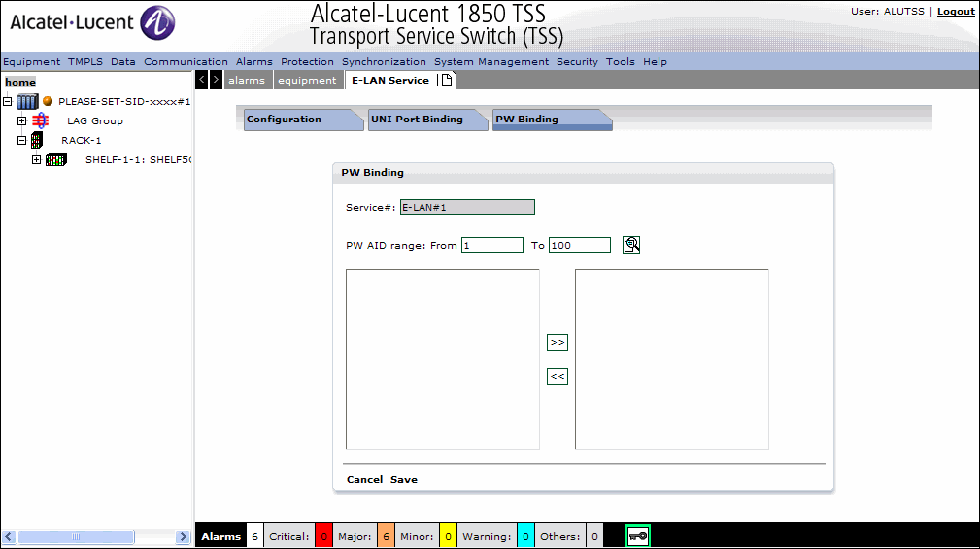Click the yellow Minor alarm count box
The height and width of the screenshot is (549, 980).
448,536
